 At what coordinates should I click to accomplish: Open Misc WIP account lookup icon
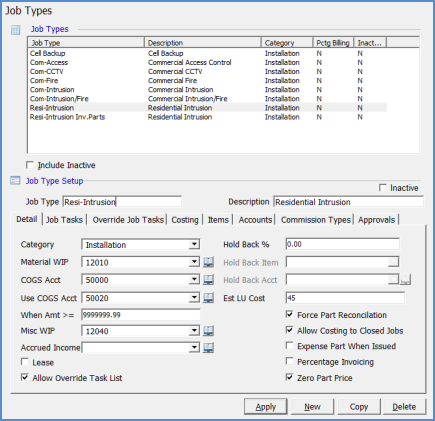point(208,331)
